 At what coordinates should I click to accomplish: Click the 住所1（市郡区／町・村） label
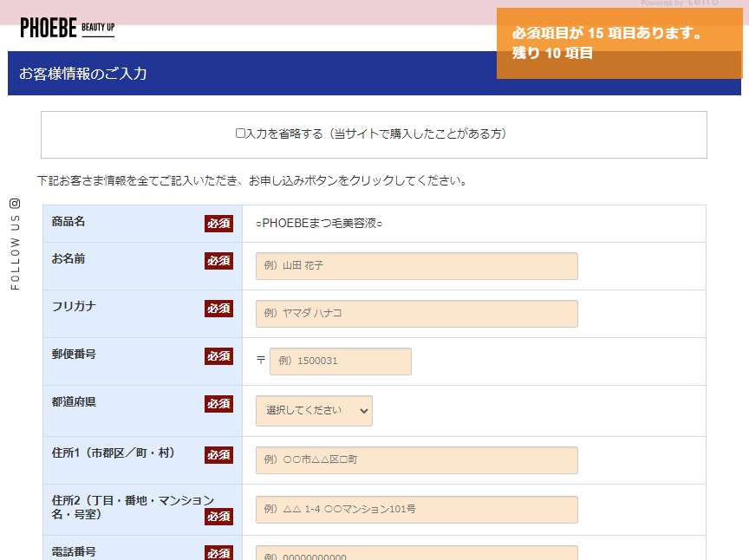(x=114, y=453)
